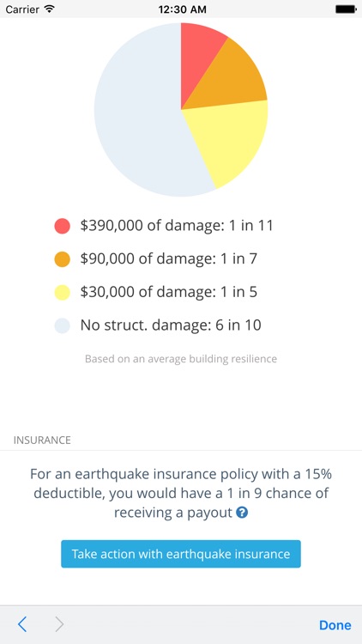Click the orange legend dot
Image resolution: width=362 pixels, height=644 pixels.
pyautogui.click(x=62, y=259)
